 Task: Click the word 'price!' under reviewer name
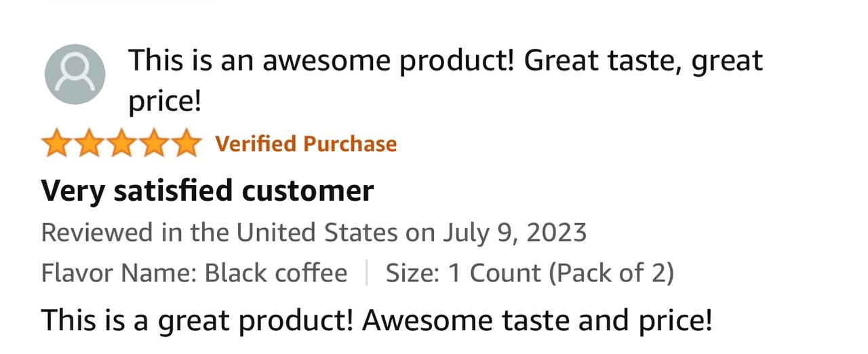coord(165,102)
